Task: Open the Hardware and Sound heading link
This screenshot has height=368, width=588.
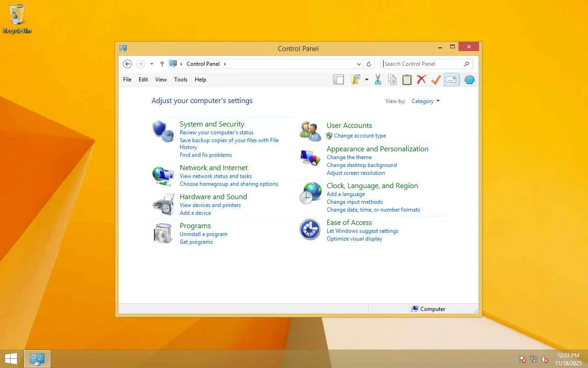Action: (213, 197)
